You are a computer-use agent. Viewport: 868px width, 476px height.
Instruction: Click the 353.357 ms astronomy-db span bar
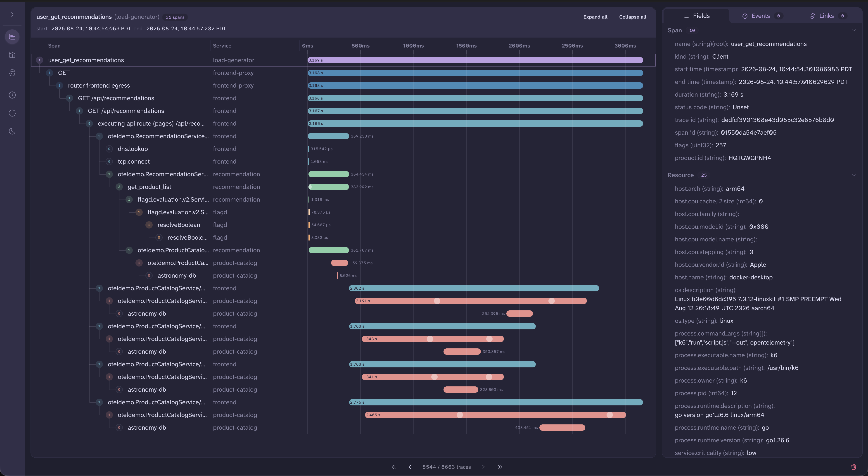[x=462, y=352]
